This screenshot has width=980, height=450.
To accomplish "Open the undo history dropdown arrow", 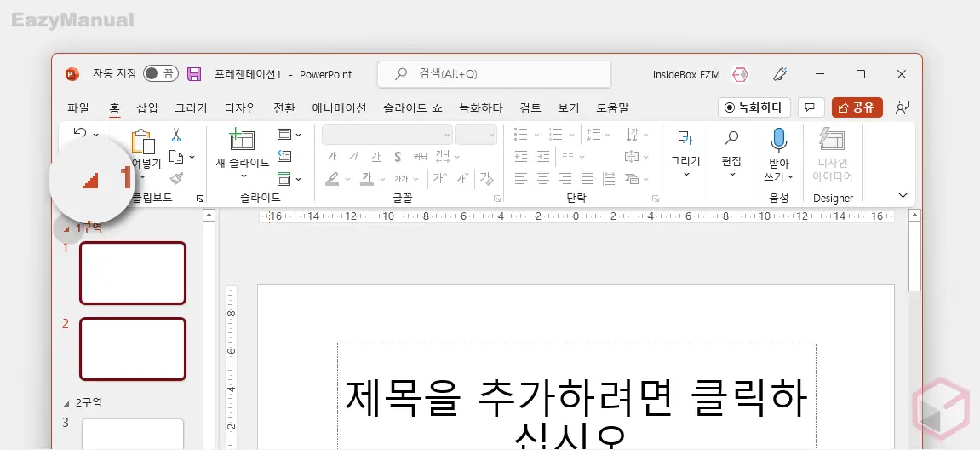I will point(95,134).
